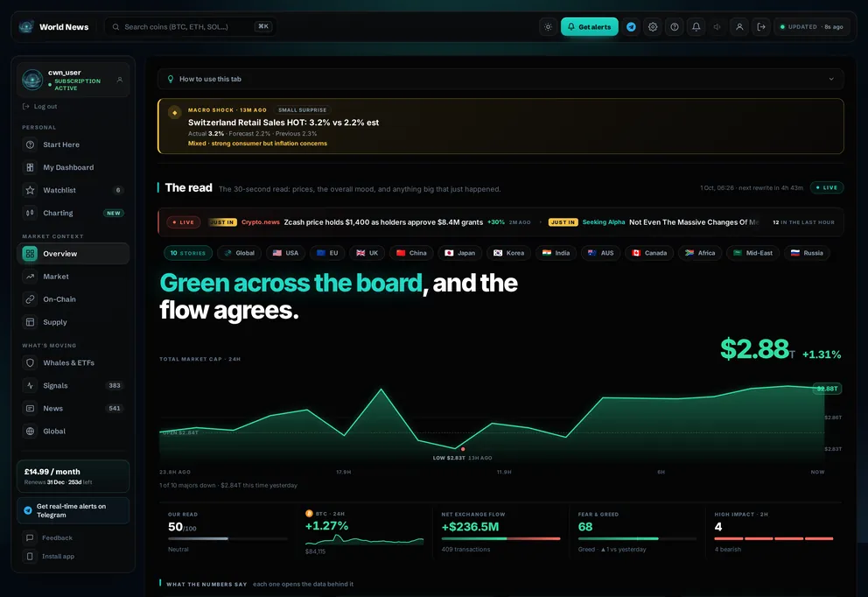Image resolution: width=868 pixels, height=597 pixels.
Task: Click the cwn_user avatar
Action: tap(32, 80)
